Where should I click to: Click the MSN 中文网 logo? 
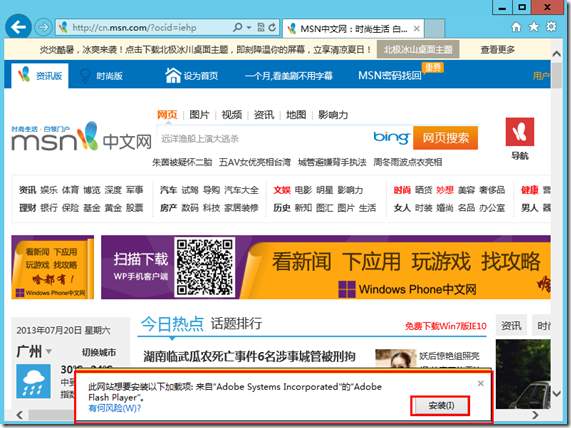click(81, 137)
